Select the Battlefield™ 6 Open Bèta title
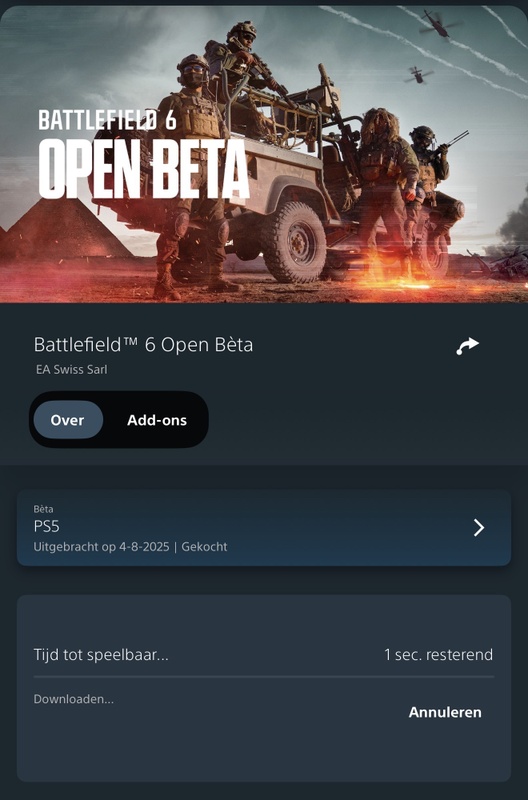The image size is (528, 800). pos(143,345)
